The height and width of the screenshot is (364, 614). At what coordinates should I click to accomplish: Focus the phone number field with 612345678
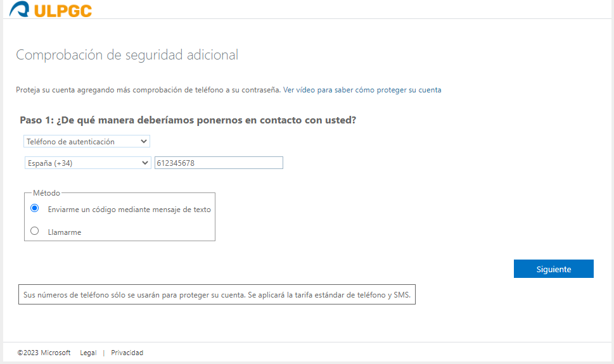coord(219,163)
